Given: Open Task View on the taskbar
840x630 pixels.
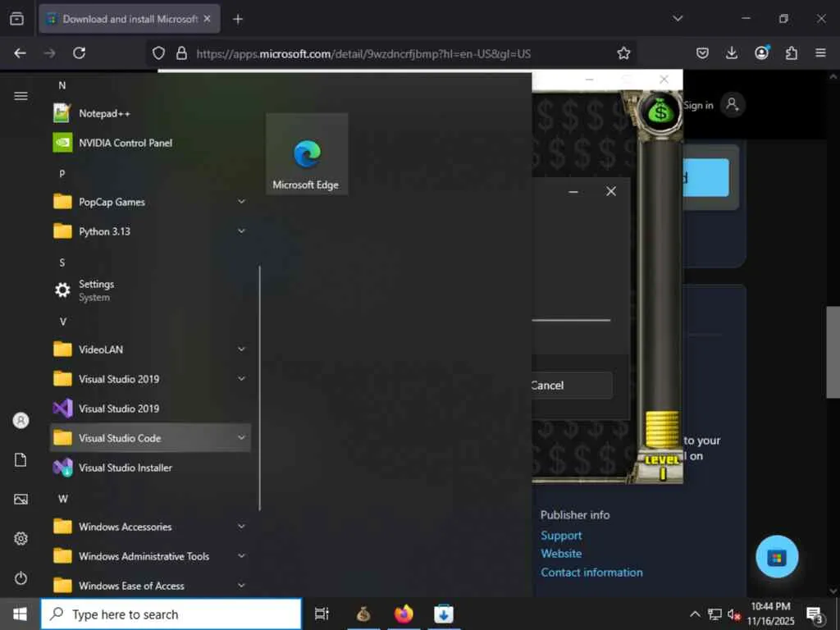Looking at the screenshot, I should [x=322, y=614].
